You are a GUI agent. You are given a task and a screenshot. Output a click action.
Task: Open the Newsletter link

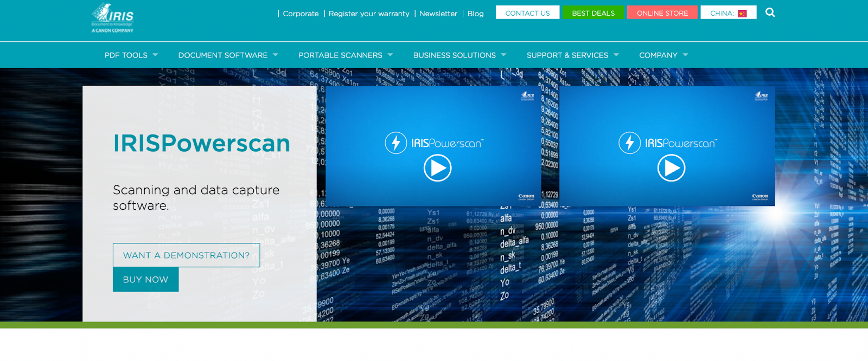pyautogui.click(x=438, y=14)
